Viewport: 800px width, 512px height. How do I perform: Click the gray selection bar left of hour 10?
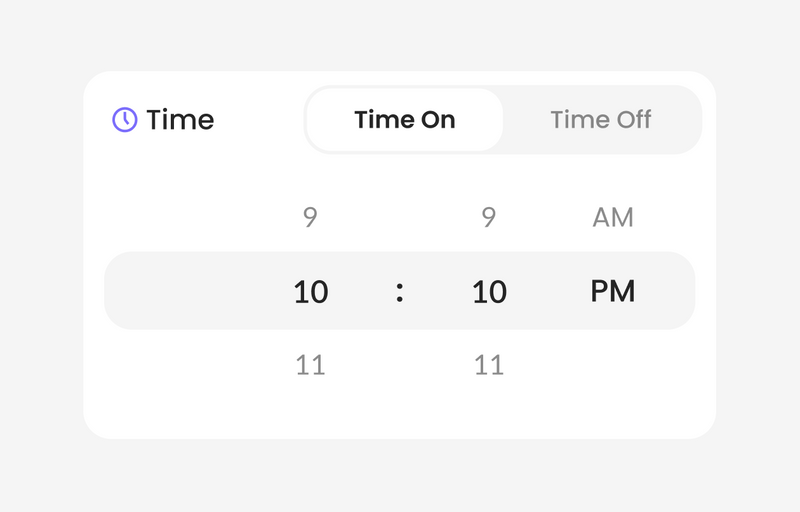(194, 291)
